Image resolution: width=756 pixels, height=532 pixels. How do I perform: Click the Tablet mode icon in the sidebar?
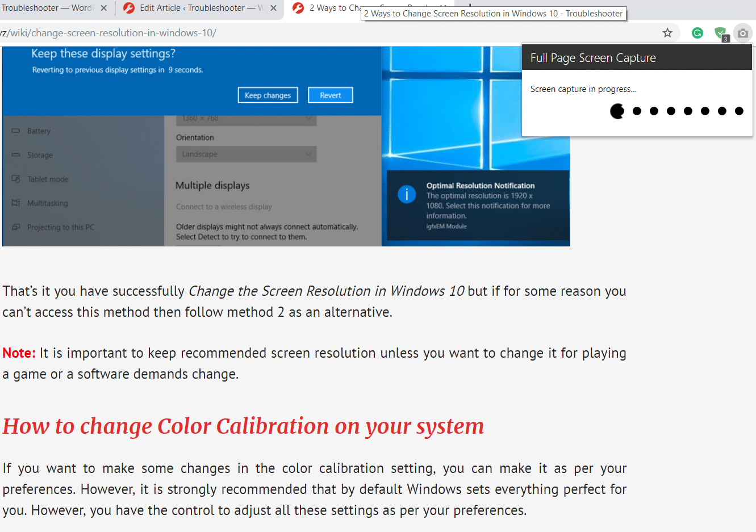click(x=16, y=179)
